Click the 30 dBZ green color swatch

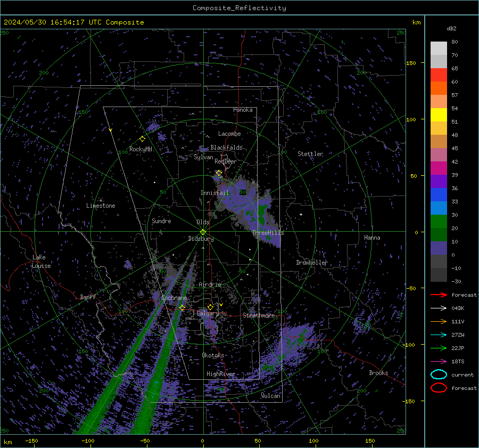pyautogui.click(x=439, y=221)
